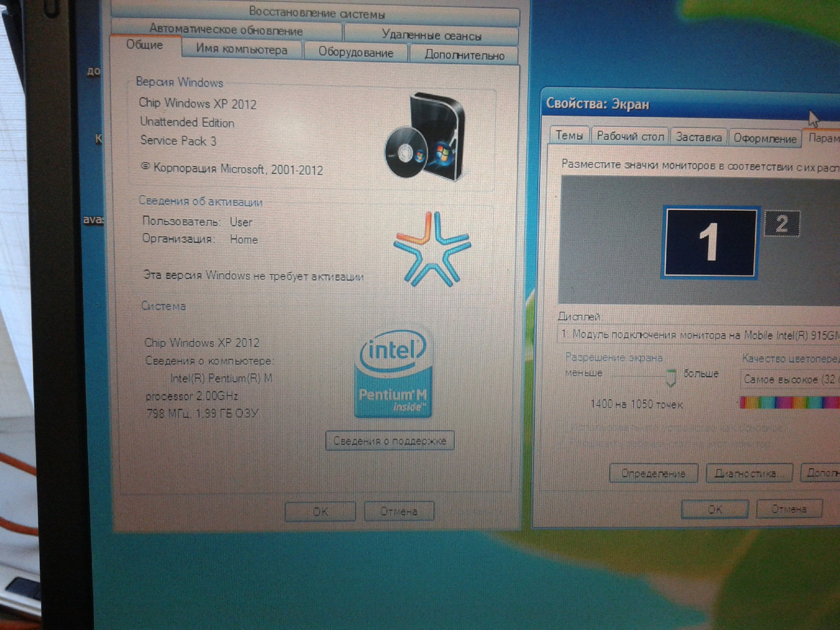The height and width of the screenshot is (630, 840).
Task: Click the "1400 на 1050 точек" resolution text
Action: click(637, 404)
